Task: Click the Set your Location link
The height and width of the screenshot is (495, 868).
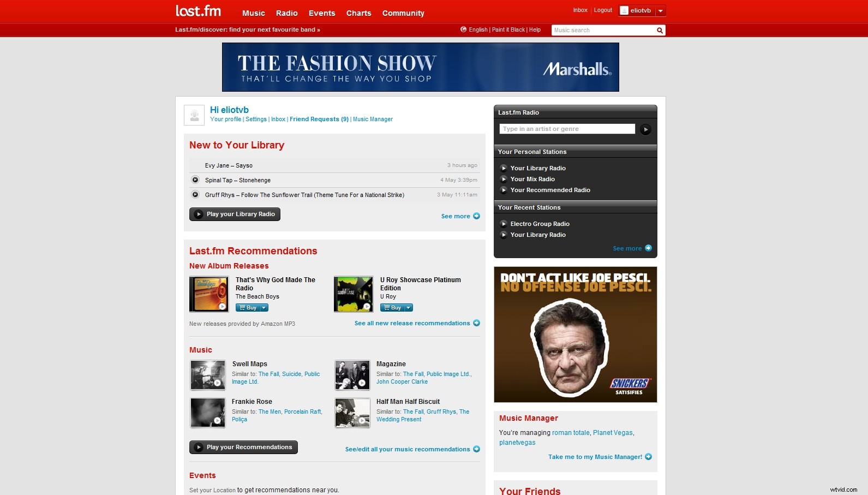Action: tap(212, 490)
